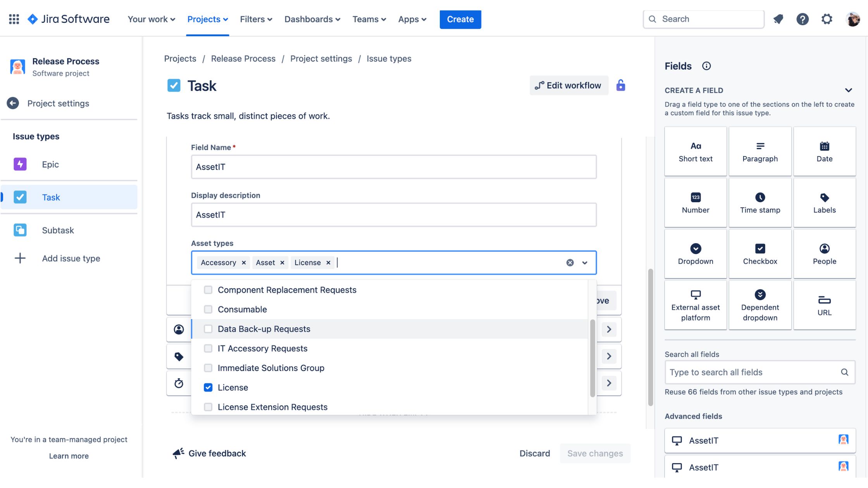Image resolution: width=868 pixels, height=488 pixels.
Task: Add a Date field type
Action: (x=824, y=151)
